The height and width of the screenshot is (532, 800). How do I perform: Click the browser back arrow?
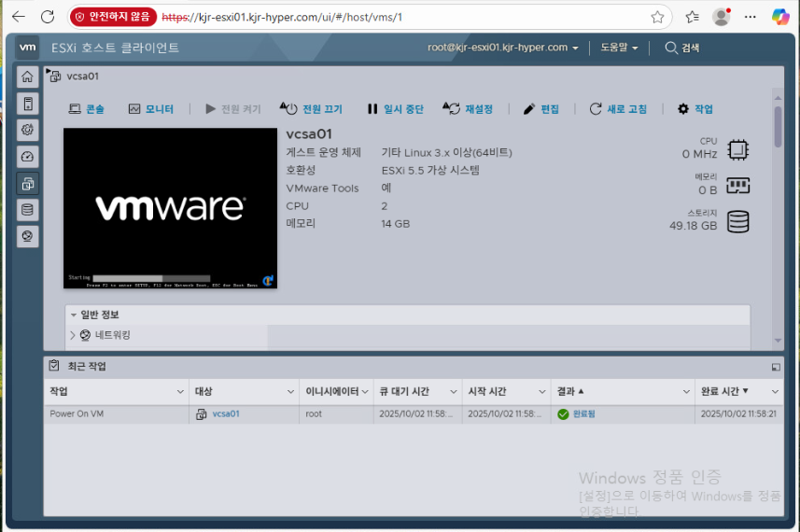[x=19, y=17]
